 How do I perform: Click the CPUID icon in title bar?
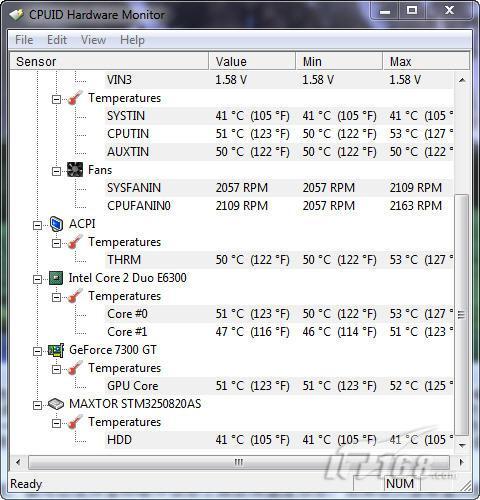point(16,15)
